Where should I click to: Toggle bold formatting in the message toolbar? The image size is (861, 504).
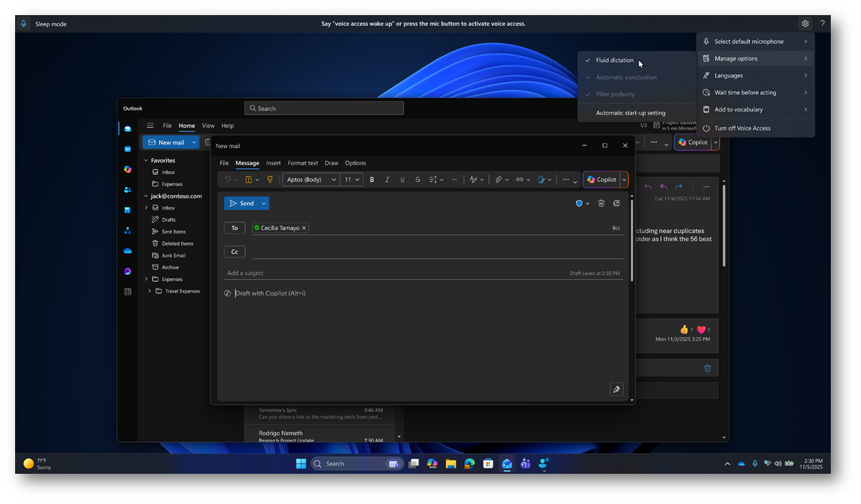372,180
